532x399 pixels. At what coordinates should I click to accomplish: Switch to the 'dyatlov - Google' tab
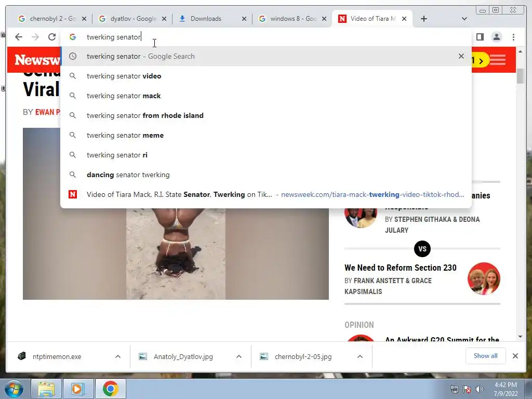pos(132,19)
